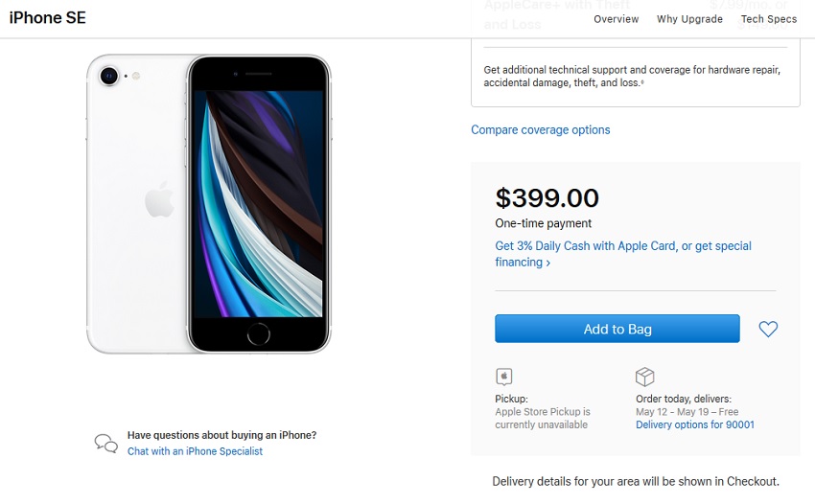Add iPhone SE to Bag
815x504 pixels.
pyautogui.click(x=617, y=329)
